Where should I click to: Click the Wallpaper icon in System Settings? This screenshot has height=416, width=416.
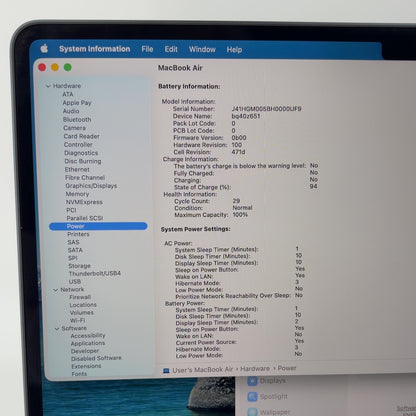pos(253,412)
